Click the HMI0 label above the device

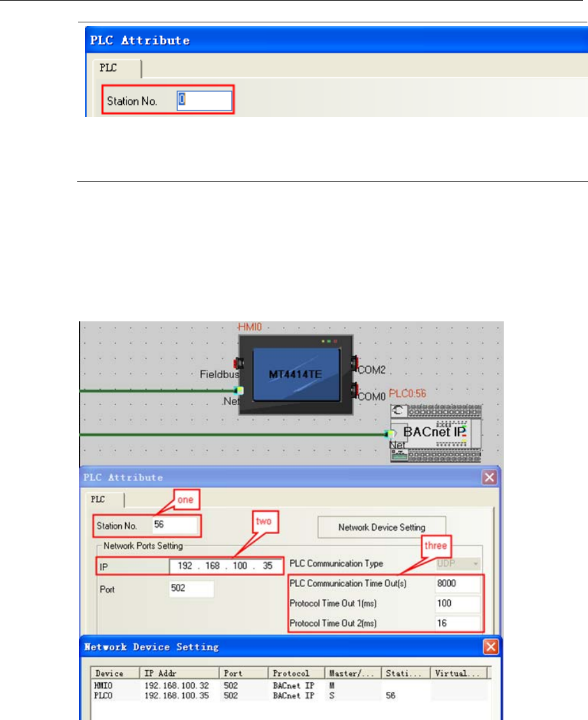pos(250,327)
